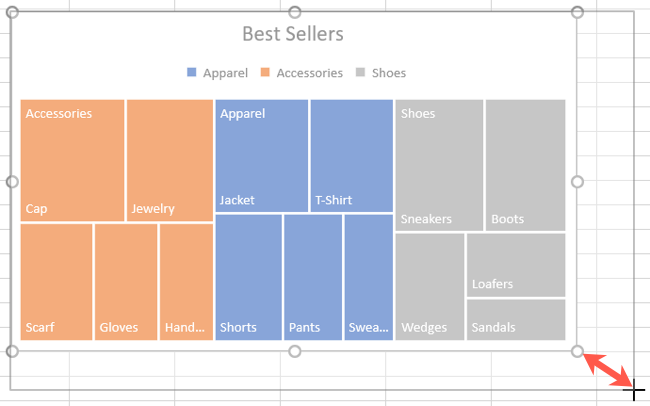
Task: Select the Sneakers treemap block
Action: (x=439, y=165)
